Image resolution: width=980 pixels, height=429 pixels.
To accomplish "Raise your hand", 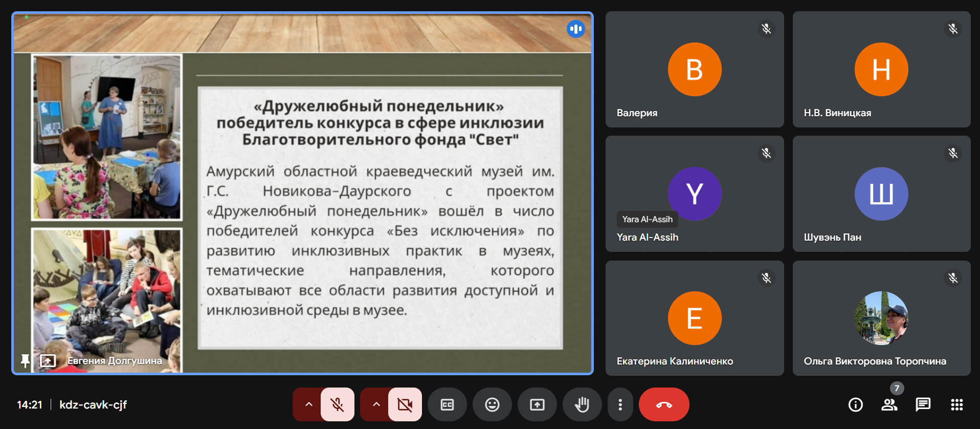I will point(582,404).
